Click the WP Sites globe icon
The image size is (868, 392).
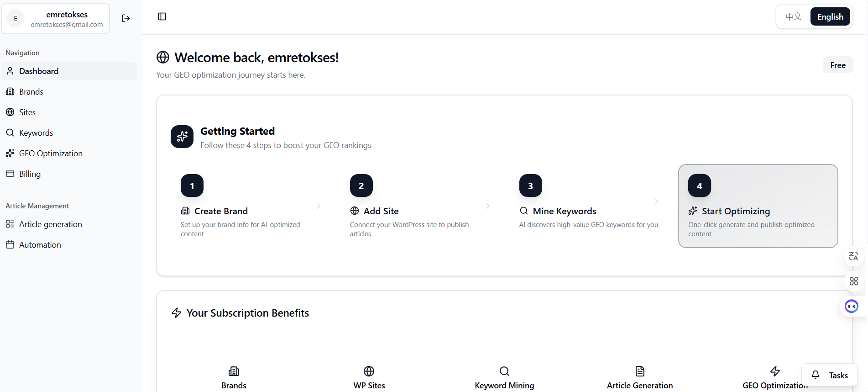click(369, 371)
